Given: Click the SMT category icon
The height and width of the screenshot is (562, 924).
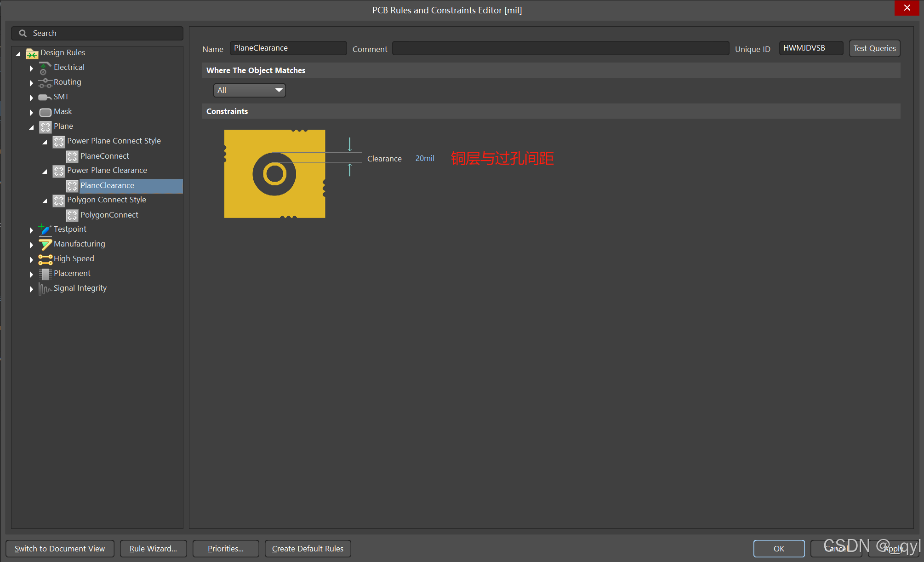Looking at the screenshot, I should 45,97.
